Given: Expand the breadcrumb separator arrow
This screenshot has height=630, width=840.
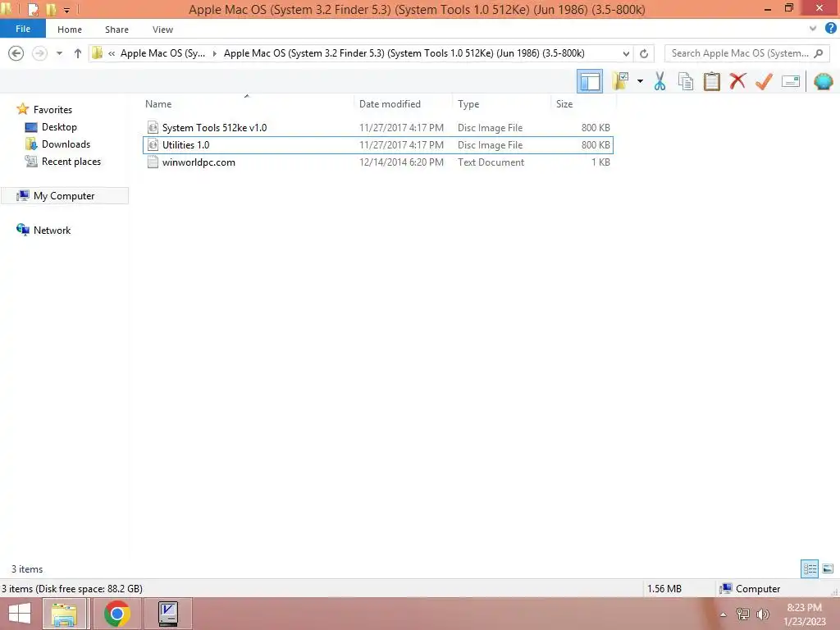Looking at the screenshot, I should (x=215, y=53).
